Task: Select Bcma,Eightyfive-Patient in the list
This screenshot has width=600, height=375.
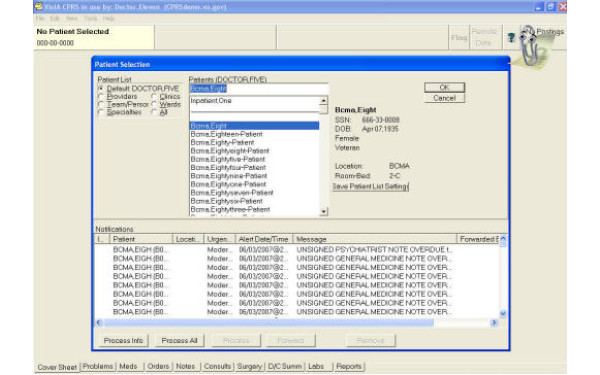Action: tap(254, 159)
